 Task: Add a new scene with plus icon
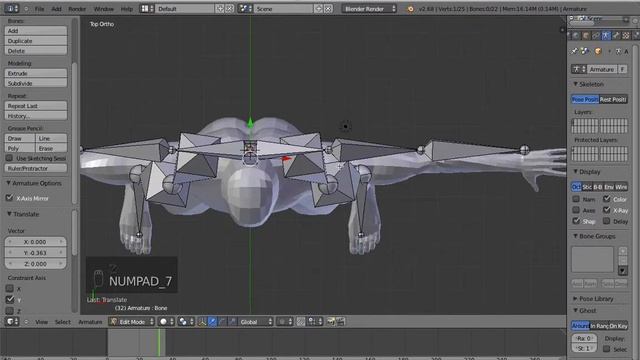[x=318, y=9]
